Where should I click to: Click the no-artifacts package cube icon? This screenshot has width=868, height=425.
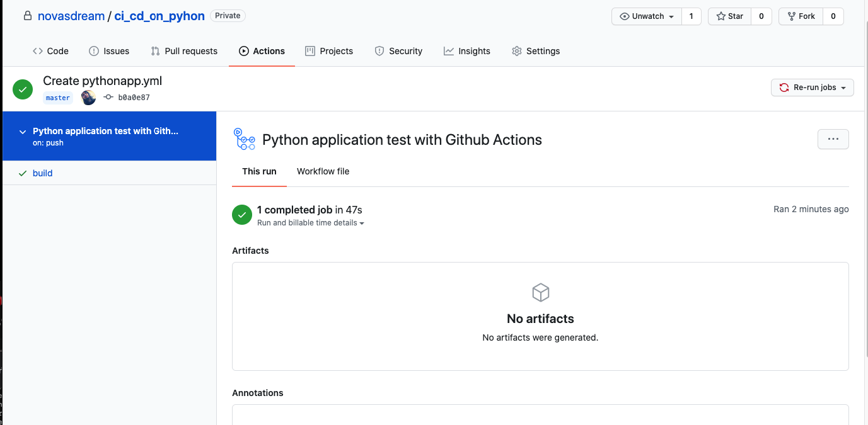point(540,293)
